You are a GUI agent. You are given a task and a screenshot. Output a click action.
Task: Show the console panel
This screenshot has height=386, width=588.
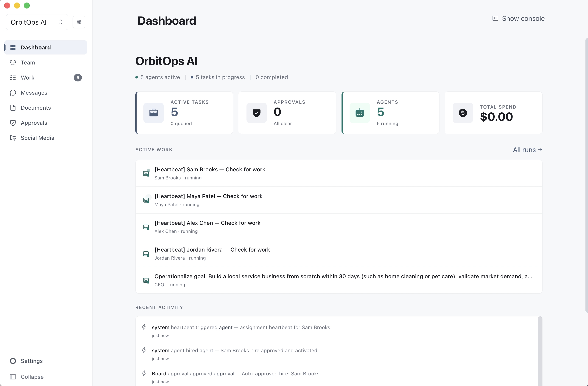tap(518, 18)
